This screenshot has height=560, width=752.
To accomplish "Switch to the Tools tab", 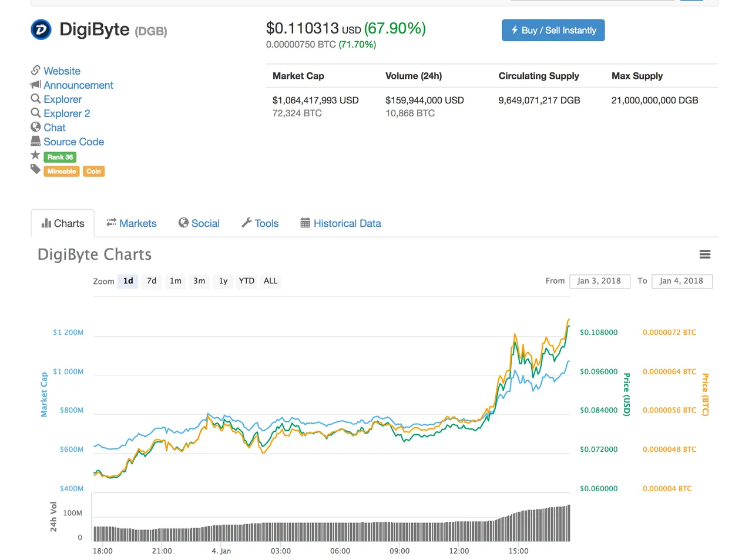I will pyautogui.click(x=260, y=223).
